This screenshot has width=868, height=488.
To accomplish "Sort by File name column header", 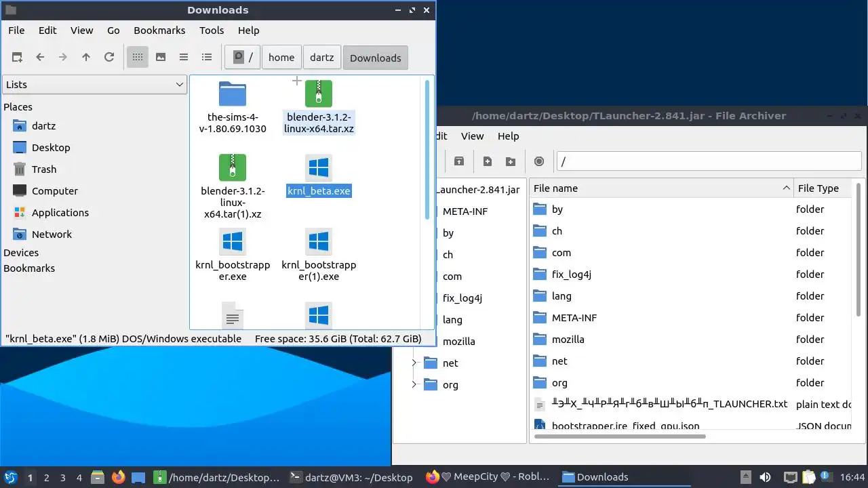I will point(661,188).
